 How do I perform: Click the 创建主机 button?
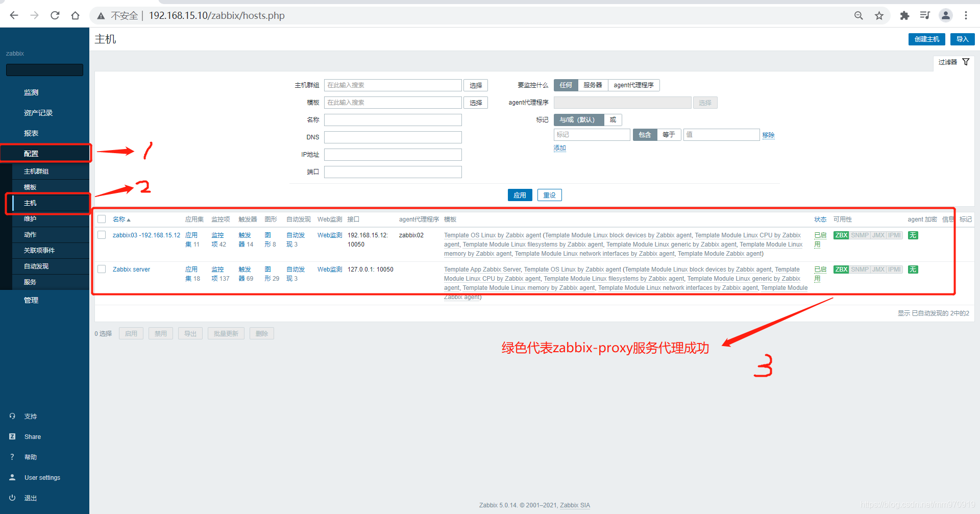pos(926,39)
